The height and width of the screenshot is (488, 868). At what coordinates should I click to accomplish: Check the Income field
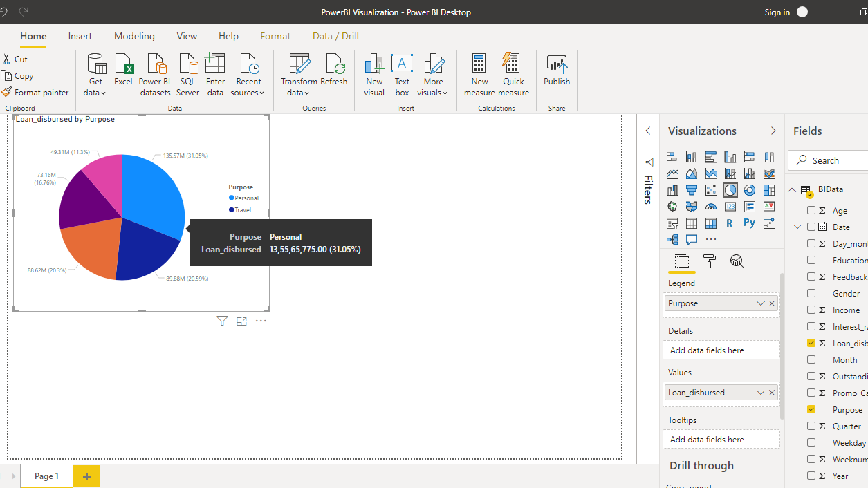811,310
